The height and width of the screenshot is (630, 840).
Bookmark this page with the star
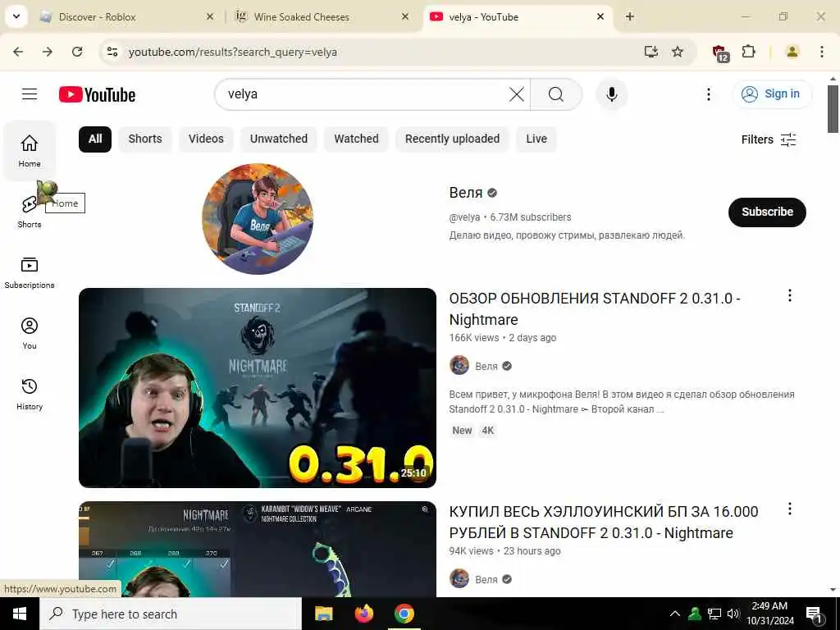click(x=678, y=52)
